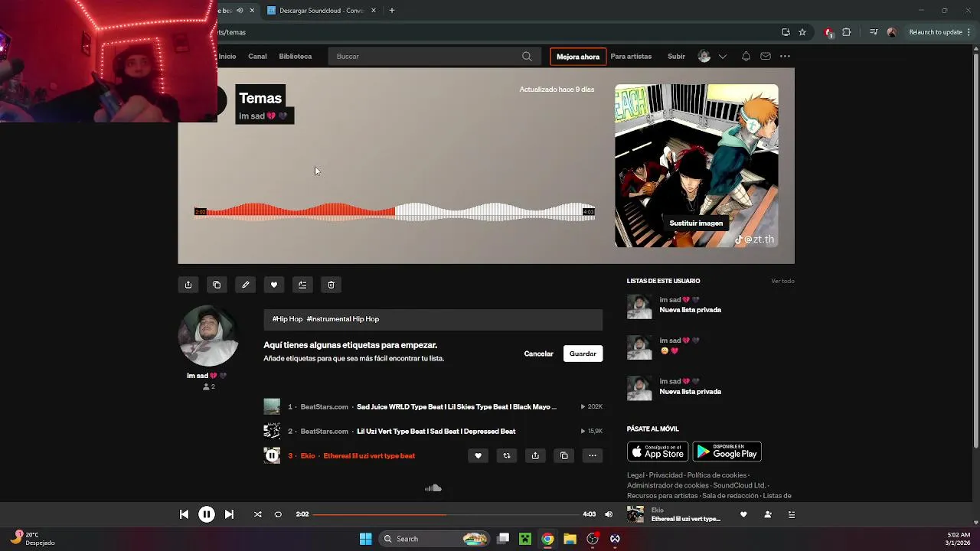Copy the playlist link icon

click(217, 285)
